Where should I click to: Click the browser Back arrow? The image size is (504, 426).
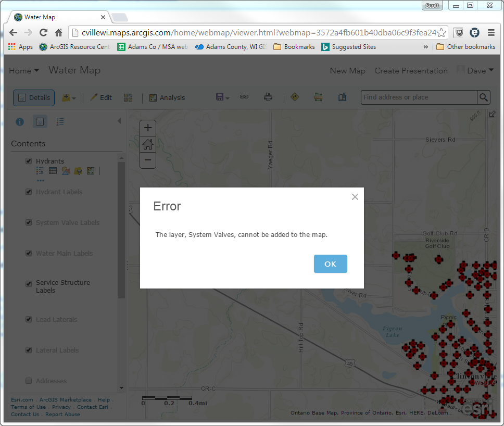point(13,32)
